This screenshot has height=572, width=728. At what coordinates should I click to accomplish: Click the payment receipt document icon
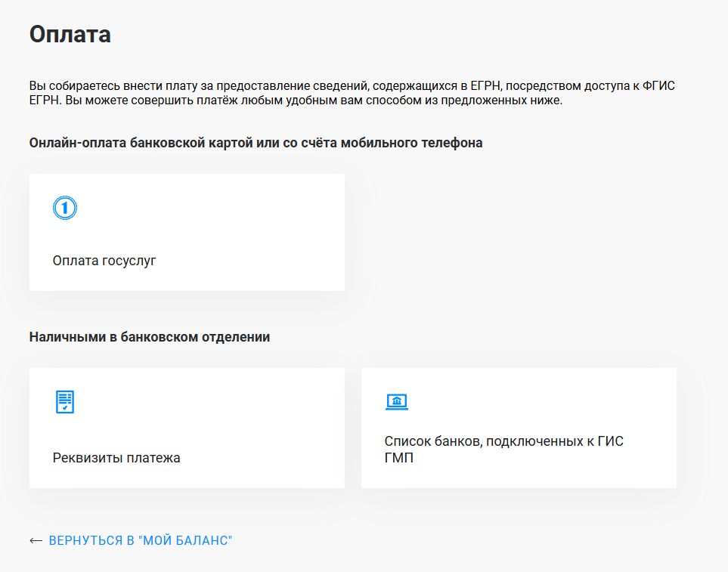tap(65, 402)
